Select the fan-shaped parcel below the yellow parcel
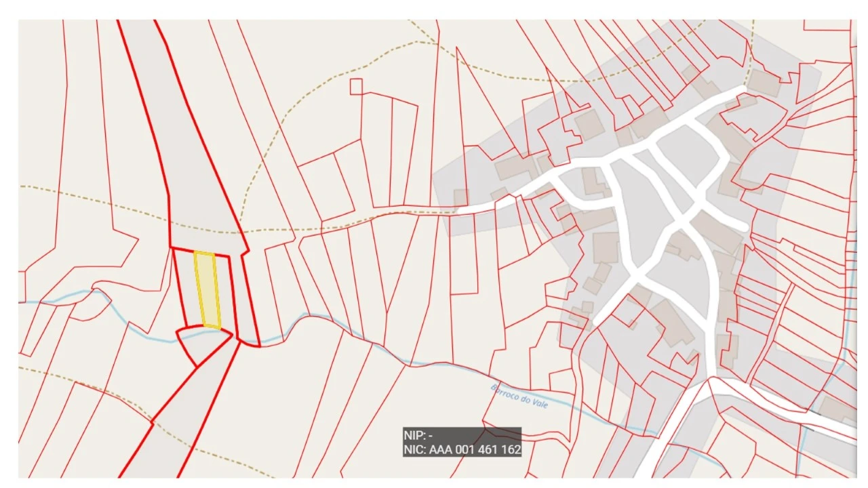The height and width of the screenshot is (488, 868). 202,344
